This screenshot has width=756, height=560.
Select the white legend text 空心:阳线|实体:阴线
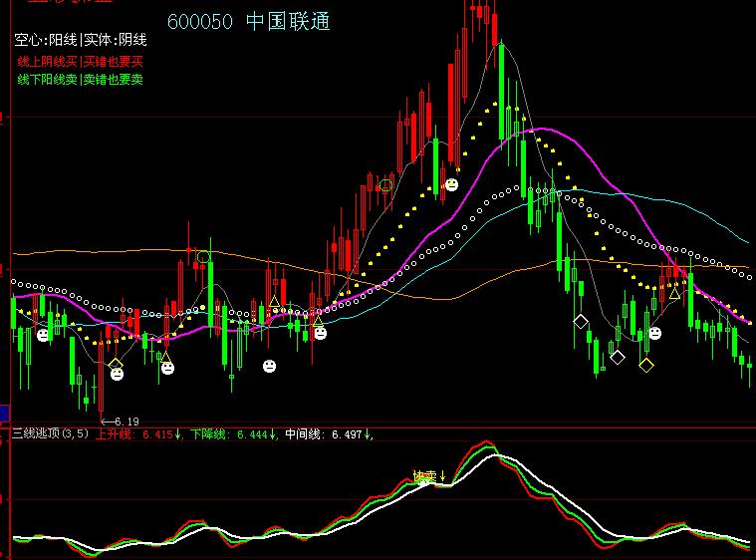pos(81,40)
